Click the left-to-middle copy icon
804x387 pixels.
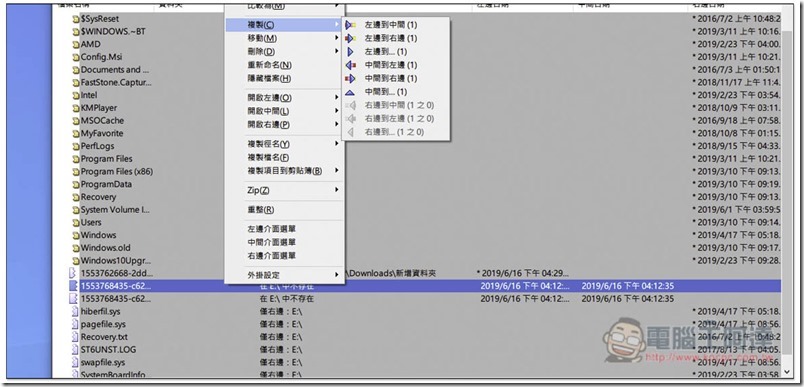(x=351, y=25)
